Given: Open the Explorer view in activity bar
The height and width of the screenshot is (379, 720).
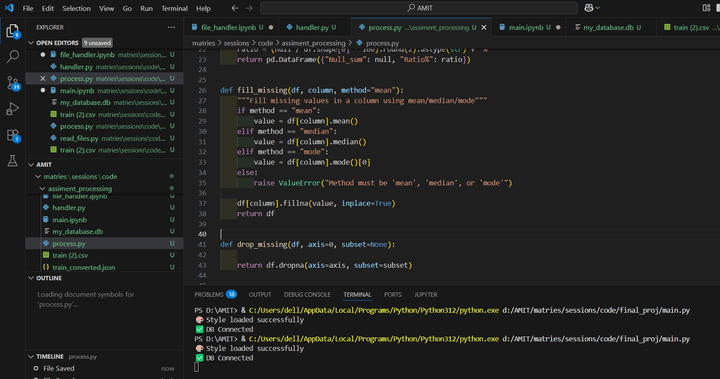Looking at the screenshot, I should pos(12,31).
